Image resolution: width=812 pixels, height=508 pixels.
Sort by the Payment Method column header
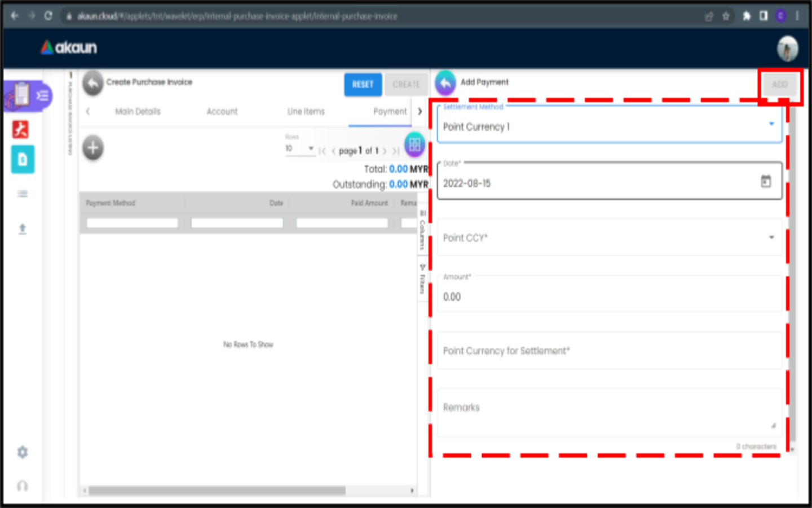(111, 203)
